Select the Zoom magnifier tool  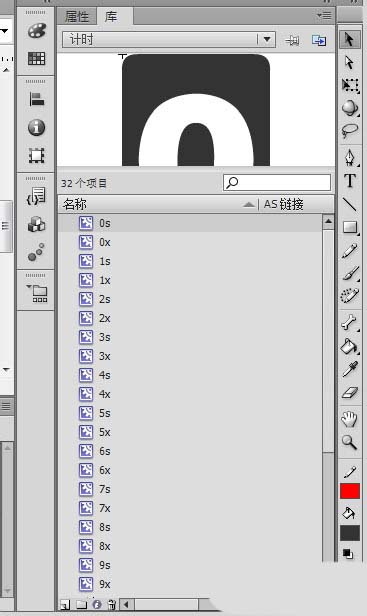tap(349, 442)
